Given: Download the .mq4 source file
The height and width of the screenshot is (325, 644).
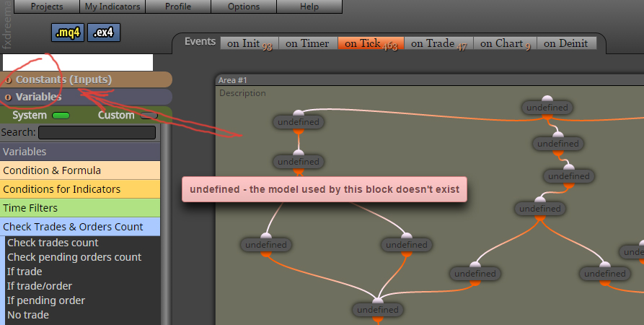Looking at the screenshot, I should click(x=68, y=32).
